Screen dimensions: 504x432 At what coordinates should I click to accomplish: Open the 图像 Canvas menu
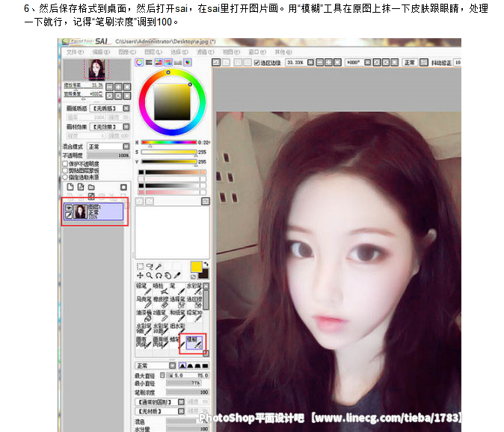[x=127, y=52]
